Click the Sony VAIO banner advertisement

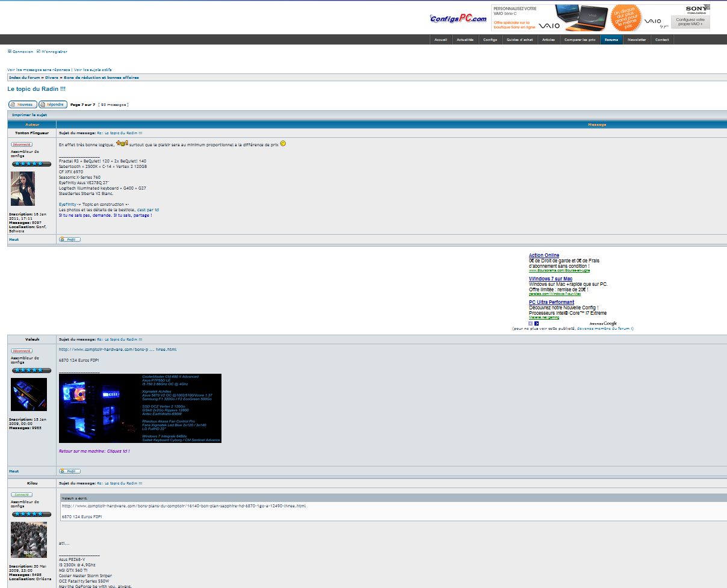click(x=600, y=18)
